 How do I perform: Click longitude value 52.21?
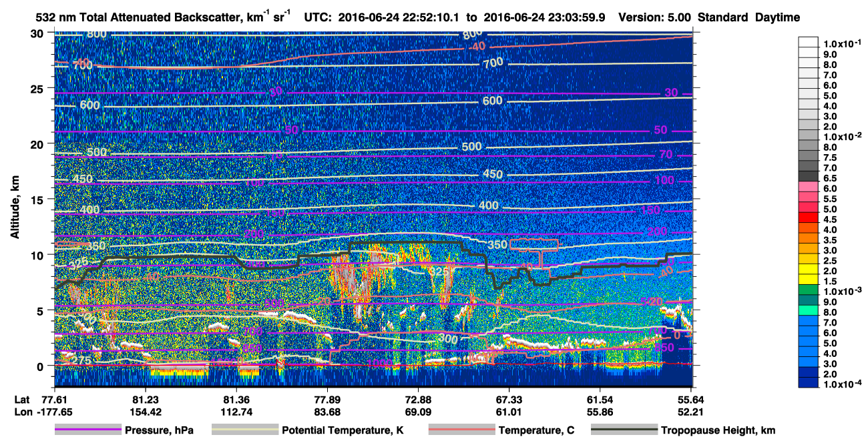tap(690, 412)
